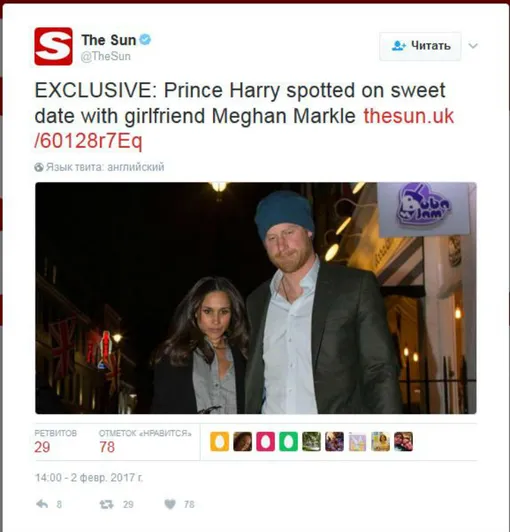This screenshot has width=510, height=532.
Task: Click the @TheSun handle
Action: pyautogui.click(x=106, y=56)
